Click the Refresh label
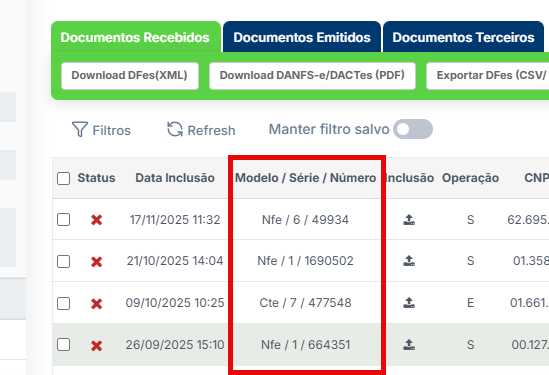549x375 pixels. point(211,131)
